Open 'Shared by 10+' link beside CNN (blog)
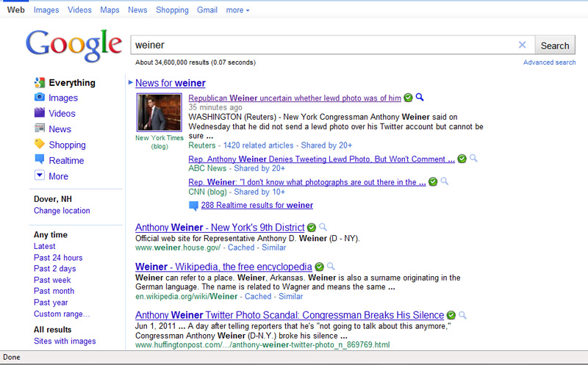Screen dimensions: 588x365 [x=259, y=192]
